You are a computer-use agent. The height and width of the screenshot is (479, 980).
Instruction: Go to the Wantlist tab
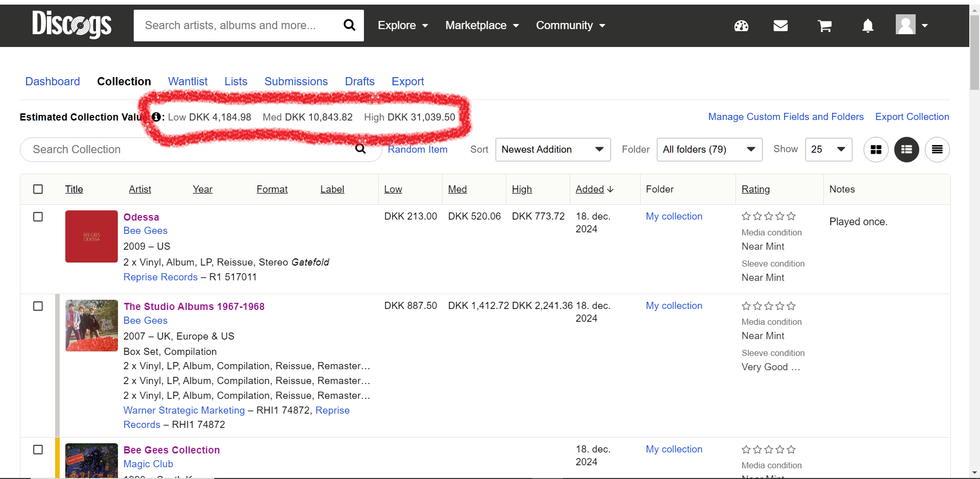[188, 81]
